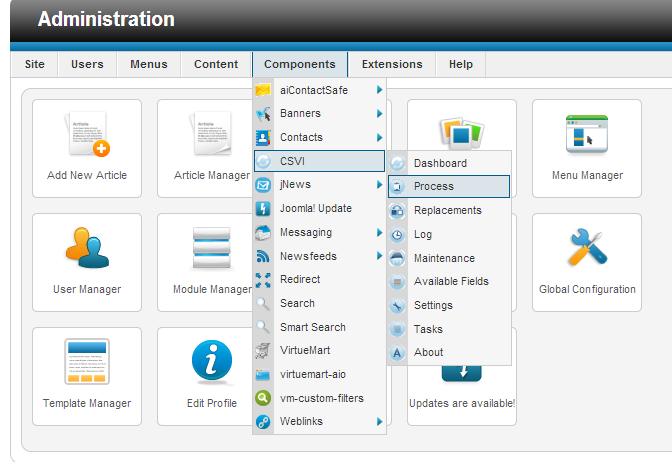Screen dimensions: 672x462
Task: Click the Weblinks chain icon
Action: tap(263, 422)
